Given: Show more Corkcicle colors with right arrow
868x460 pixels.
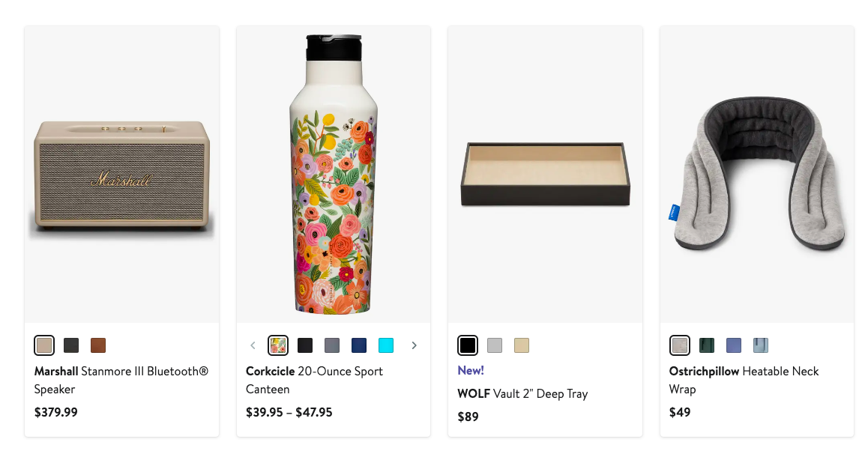Looking at the screenshot, I should [414, 345].
